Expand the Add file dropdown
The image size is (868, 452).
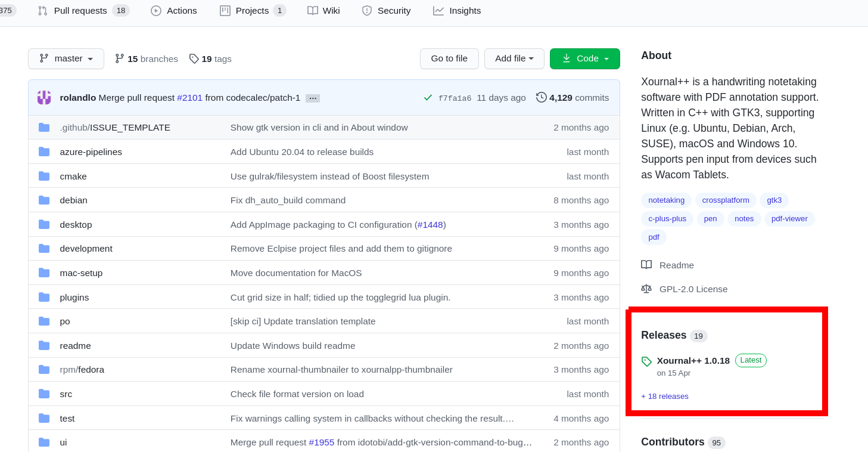coord(514,58)
